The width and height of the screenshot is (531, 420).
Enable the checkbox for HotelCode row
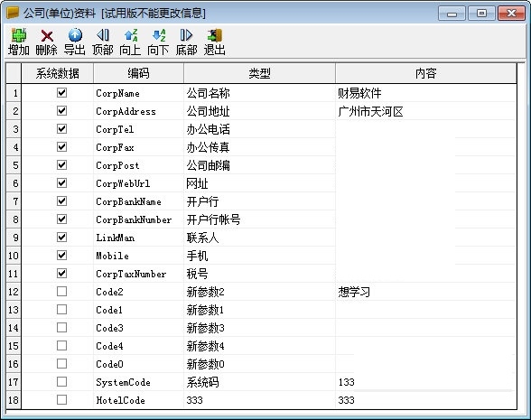click(61, 399)
